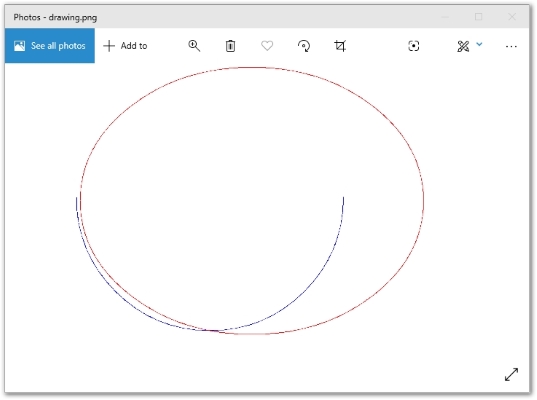The height and width of the screenshot is (400, 537).
Task: Open See all photos
Action: pos(50,46)
